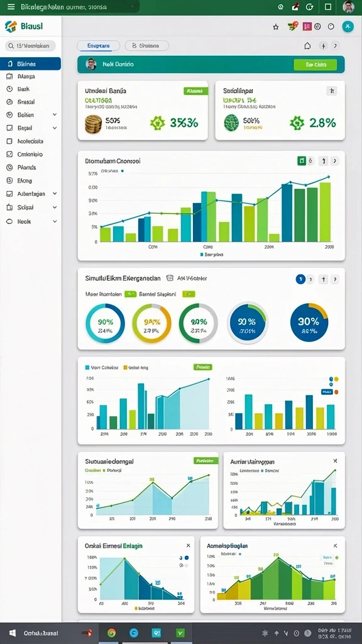Open the Chrome icon in the taskbar
The width and height of the screenshot is (362, 644).
tap(111, 633)
